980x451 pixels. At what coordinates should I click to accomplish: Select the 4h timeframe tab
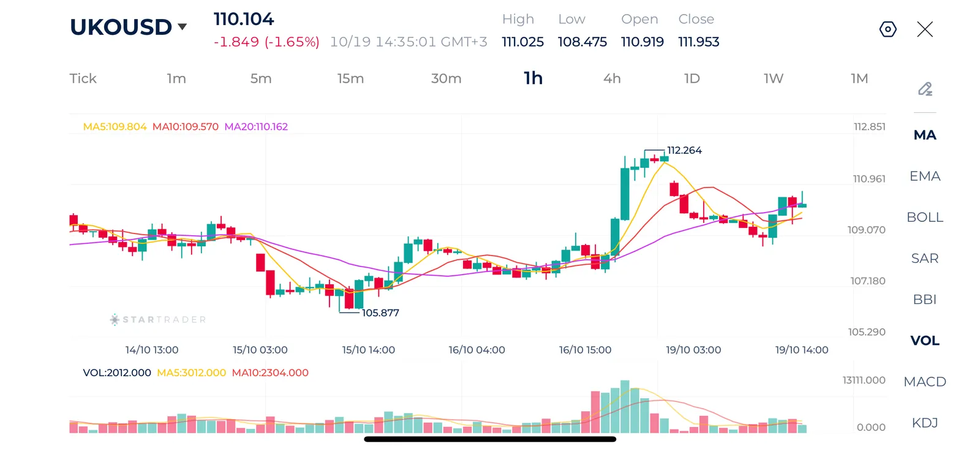tap(612, 78)
